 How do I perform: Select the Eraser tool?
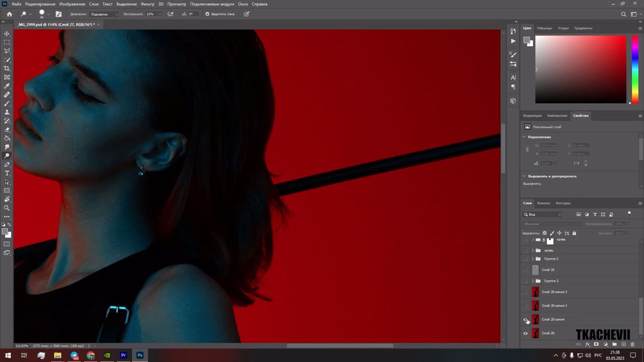coord(7,129)
